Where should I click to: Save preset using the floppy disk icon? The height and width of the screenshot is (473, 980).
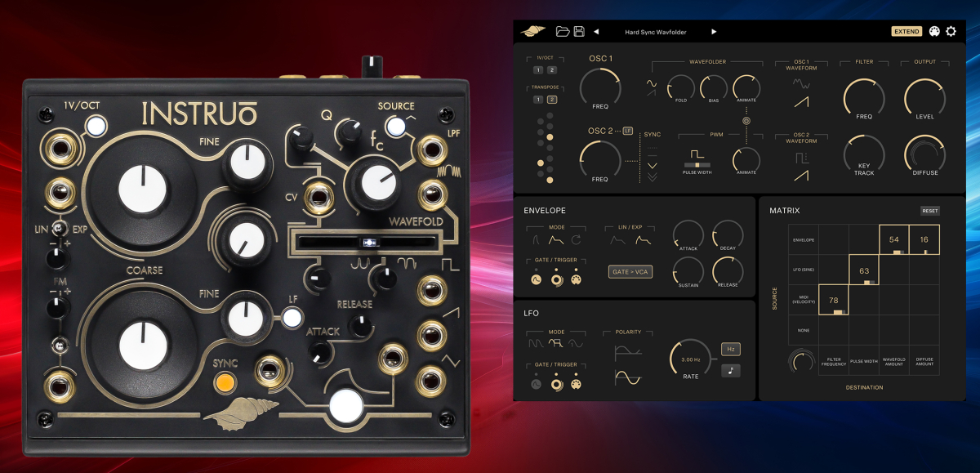pos(579,31)
